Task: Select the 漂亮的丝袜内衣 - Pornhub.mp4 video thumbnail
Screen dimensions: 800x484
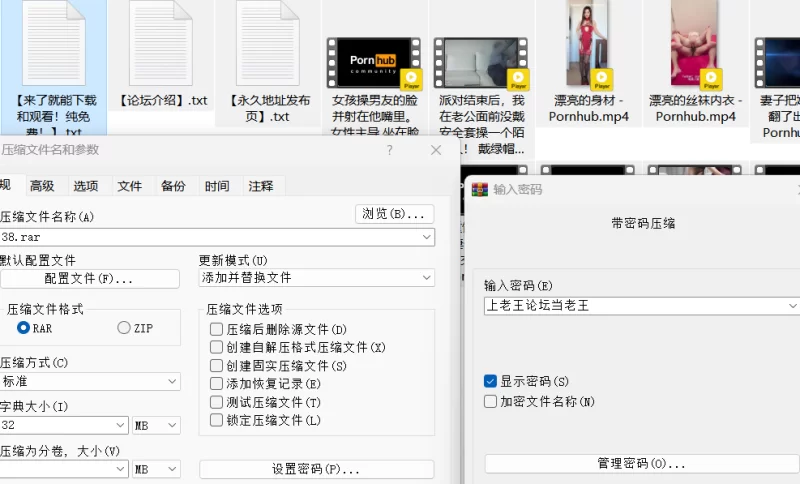Action: [695, 45]
